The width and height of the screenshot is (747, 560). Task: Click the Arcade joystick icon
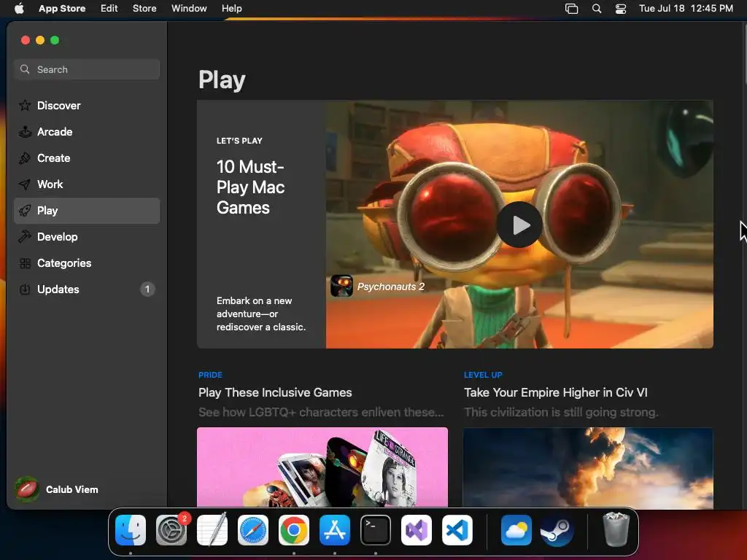[25, 131]
